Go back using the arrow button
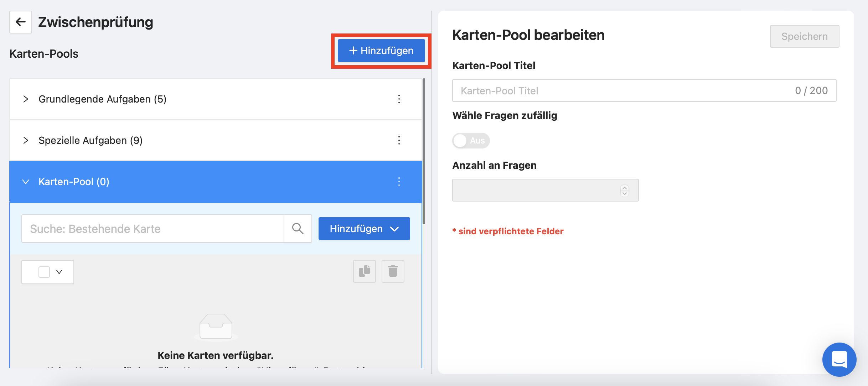 pyautogui.click(x=21, y=22)
